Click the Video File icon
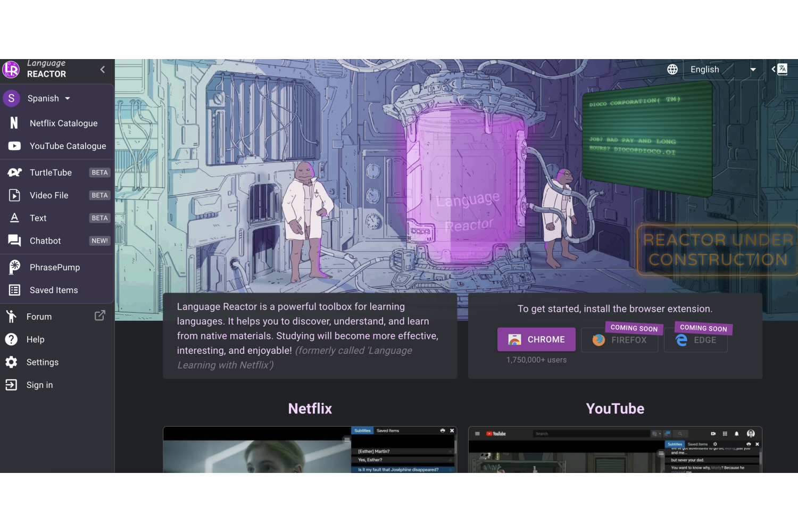 point(14,195)
